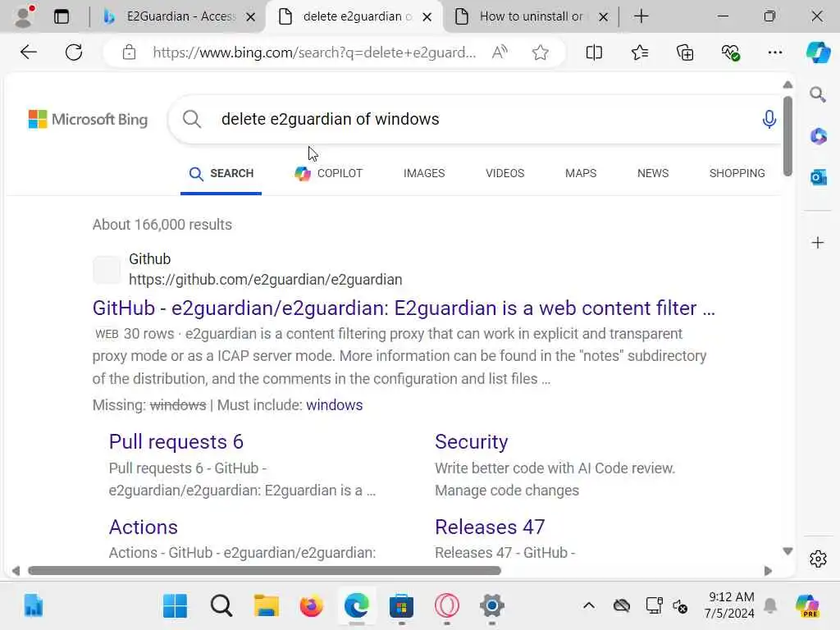Open the Edge profile icon
This screenshot has height=630, width=840.
click(x=24, y=16)
